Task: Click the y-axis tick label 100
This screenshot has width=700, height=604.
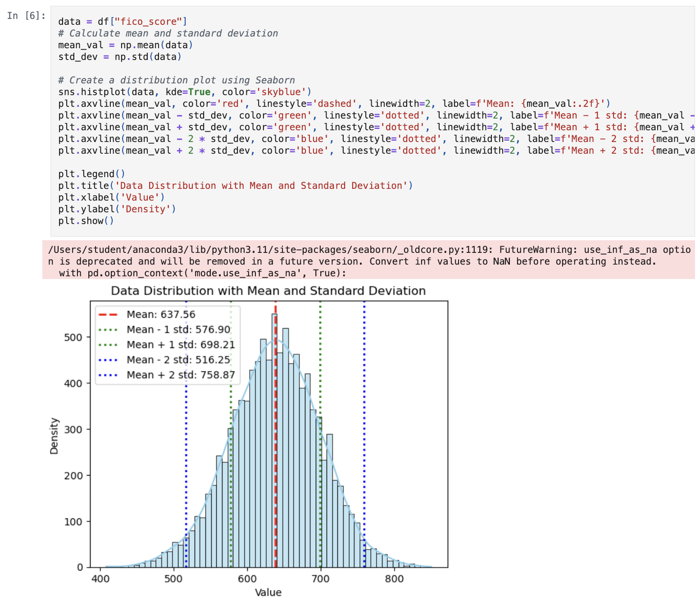Action: pos(74,522)
